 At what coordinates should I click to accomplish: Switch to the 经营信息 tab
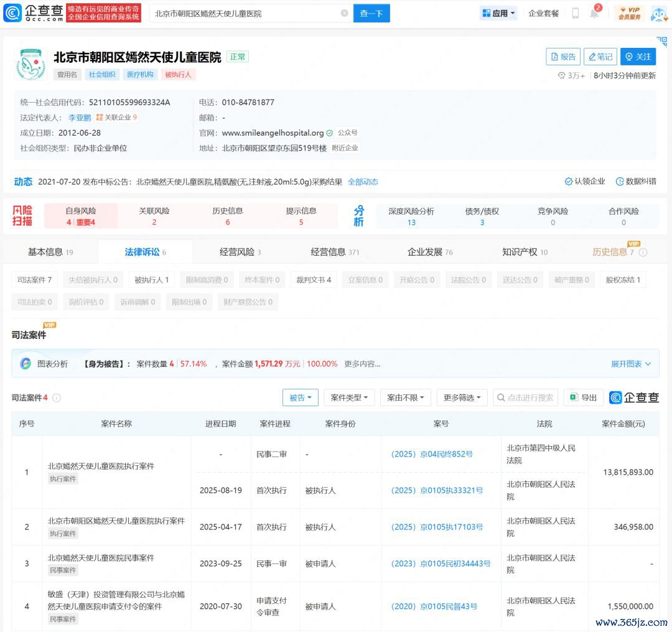pos(335,252)
